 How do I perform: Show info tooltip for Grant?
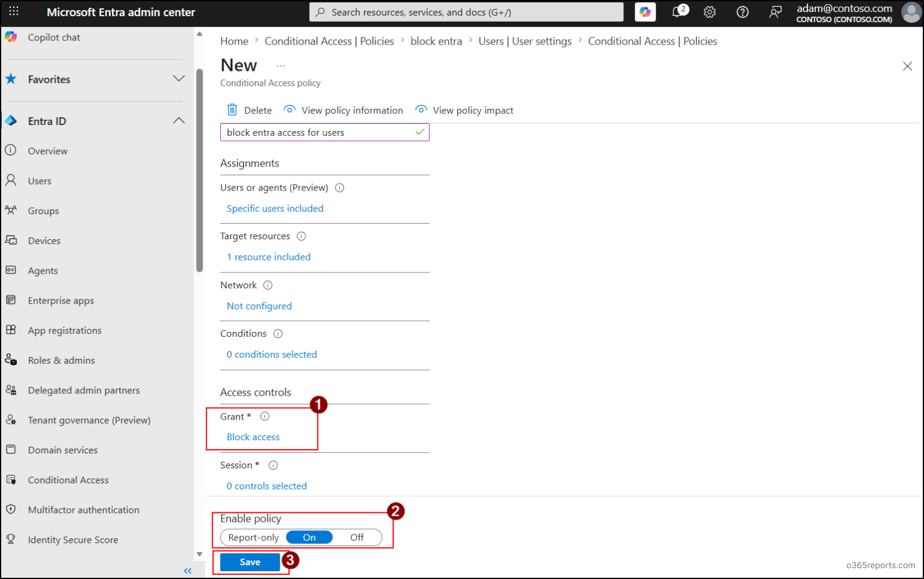[265, 416]
